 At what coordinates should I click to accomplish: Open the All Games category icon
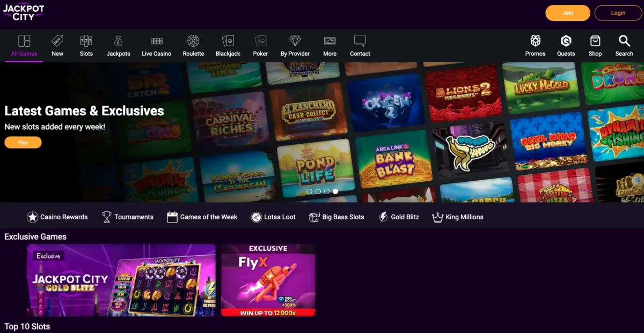pyautogui.click(x=24, y=41)
